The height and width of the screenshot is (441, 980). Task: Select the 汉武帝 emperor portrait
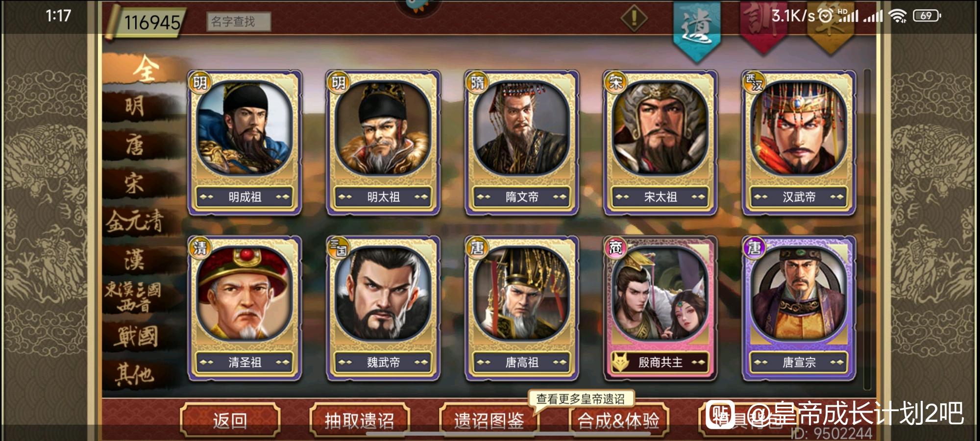pos(799,143)
